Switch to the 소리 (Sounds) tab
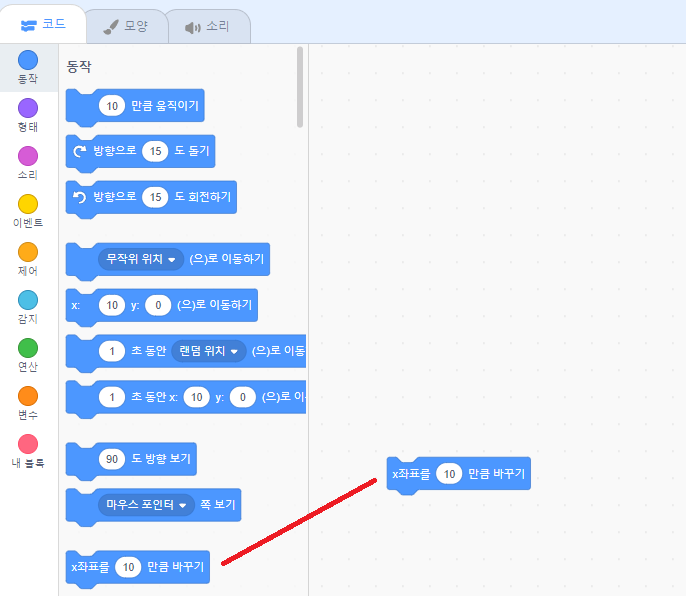This screenshot has height=596, width=686. click(x=208, y=26)
